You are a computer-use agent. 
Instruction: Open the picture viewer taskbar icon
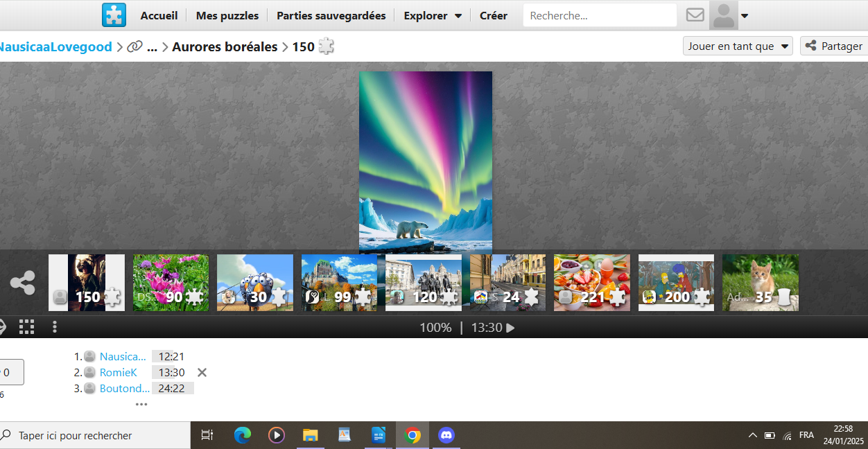tap(345, 435)
